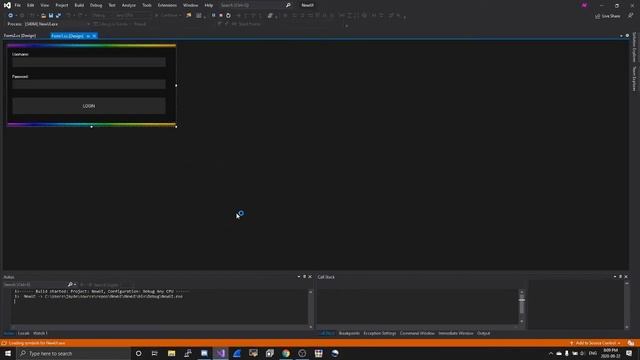Viewport: 640px width, 360px height.
Task: Open the Call Stack window options dropdown arrow
Action: tap(615, 277)
